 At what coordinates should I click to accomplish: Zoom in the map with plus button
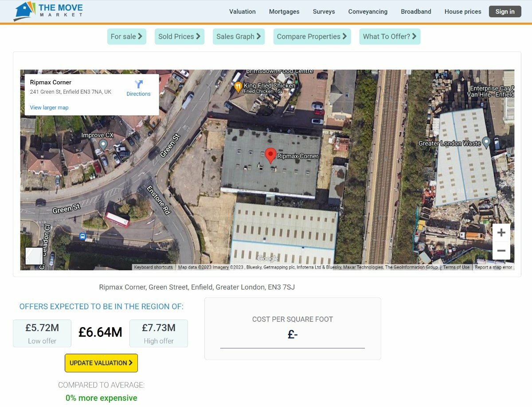click(x=501, y=233)
